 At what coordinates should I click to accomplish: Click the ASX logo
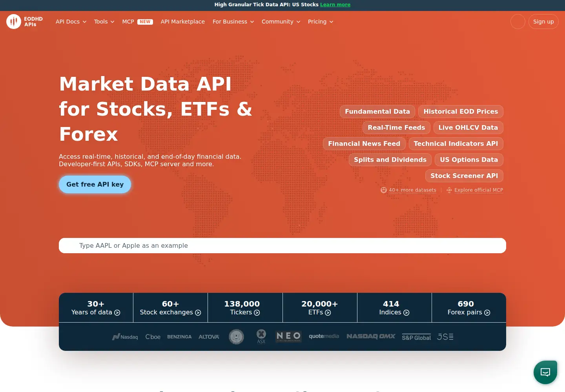point(261,337)
